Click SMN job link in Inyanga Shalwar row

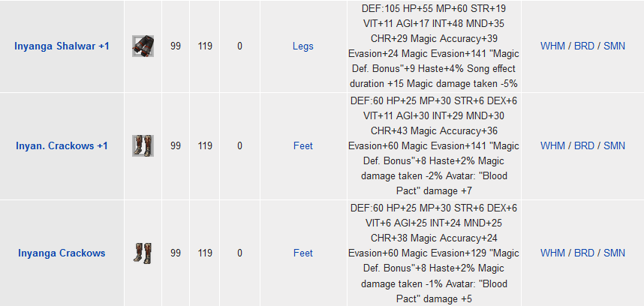[615, 46]
